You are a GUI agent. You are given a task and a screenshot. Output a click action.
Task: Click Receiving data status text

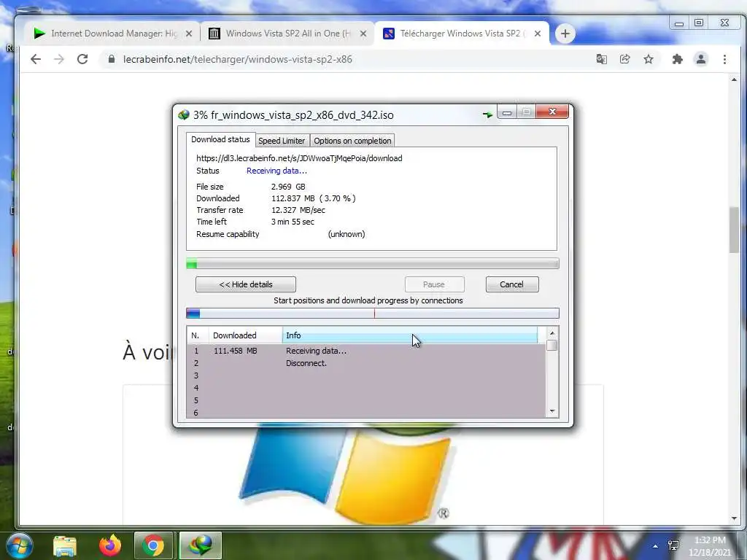point(276,171)
